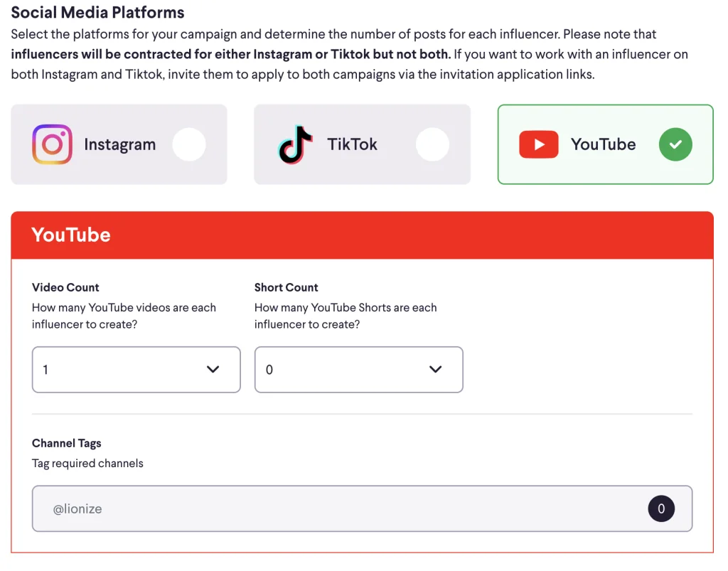Click the "Social Media Platforms" heading
The image size is (728, 571).
coord(97,13)
